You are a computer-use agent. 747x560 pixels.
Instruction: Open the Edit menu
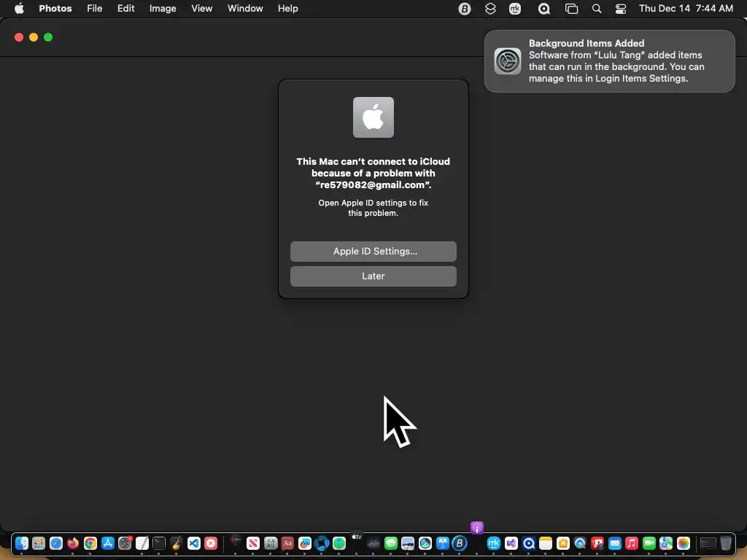125,9
